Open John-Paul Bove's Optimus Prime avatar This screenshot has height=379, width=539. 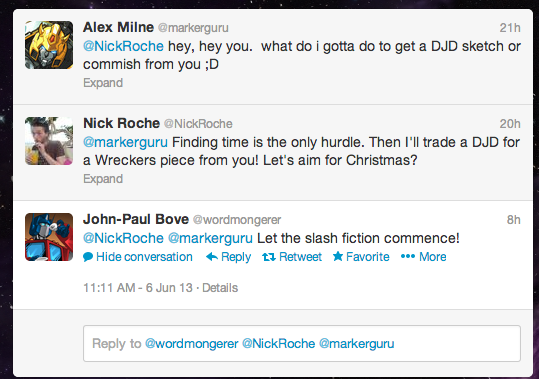point(49,237)
